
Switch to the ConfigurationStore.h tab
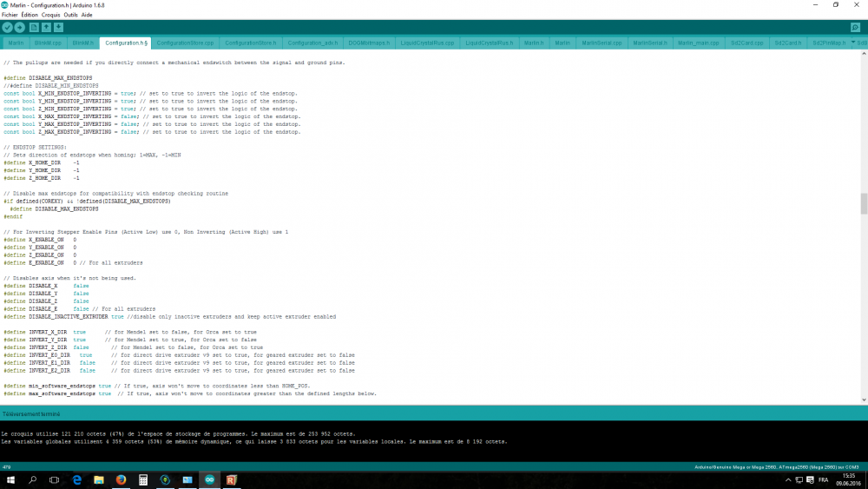(250, 43)
